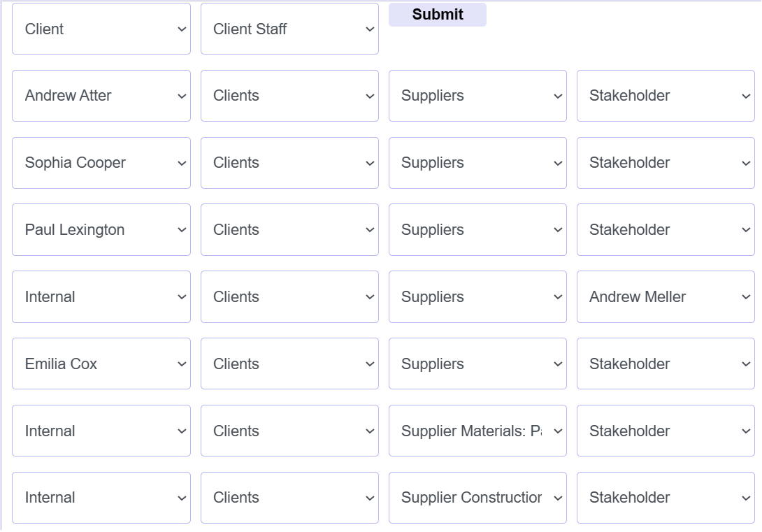
Task: Open the Paul Lexington dropdown
Action: tap(101, 229)
